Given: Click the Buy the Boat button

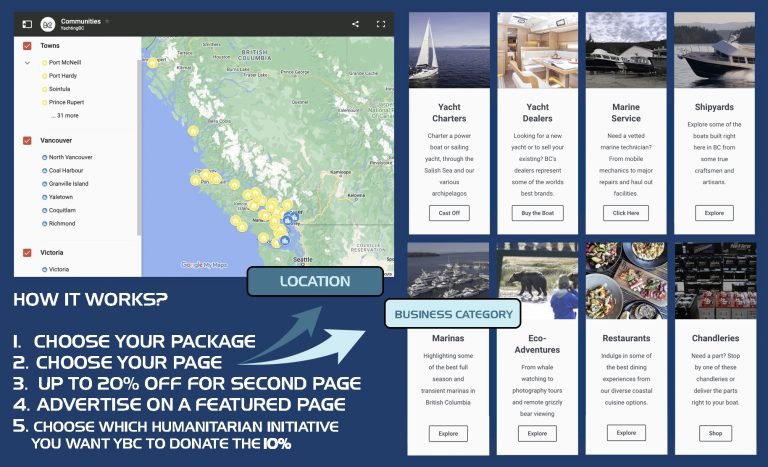Looking at the screenshot, I should [537, 213].
